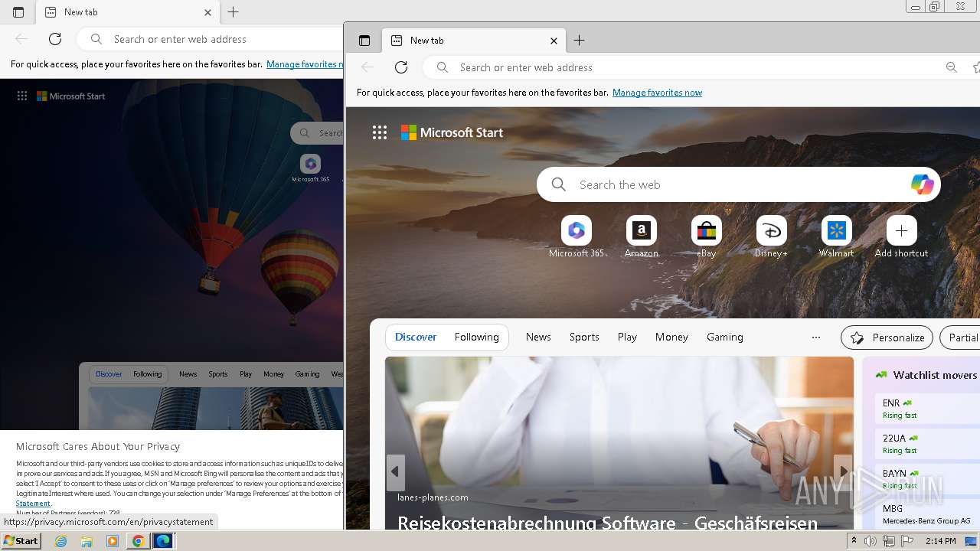Select the Following tab in front window
980x551 pixels.
476,337
